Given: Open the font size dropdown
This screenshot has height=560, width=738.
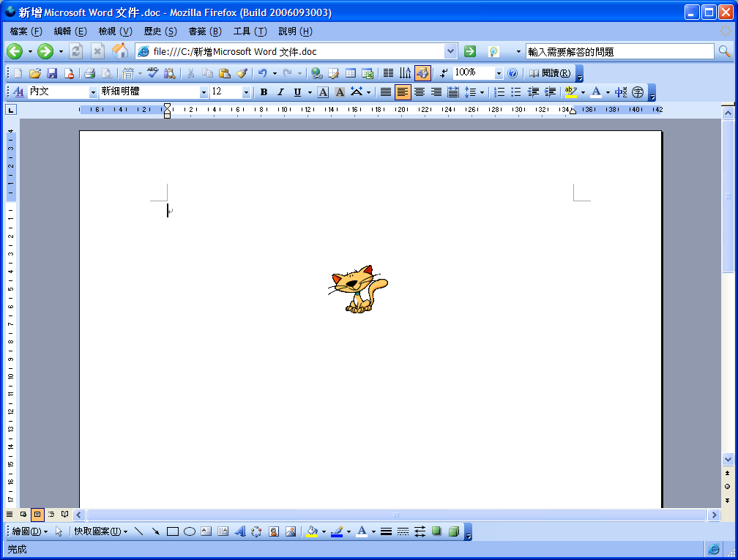Looking at the screenshot, I should click(246, 92).
